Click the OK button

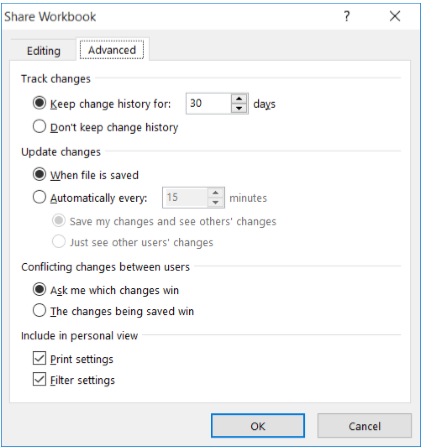258,426
